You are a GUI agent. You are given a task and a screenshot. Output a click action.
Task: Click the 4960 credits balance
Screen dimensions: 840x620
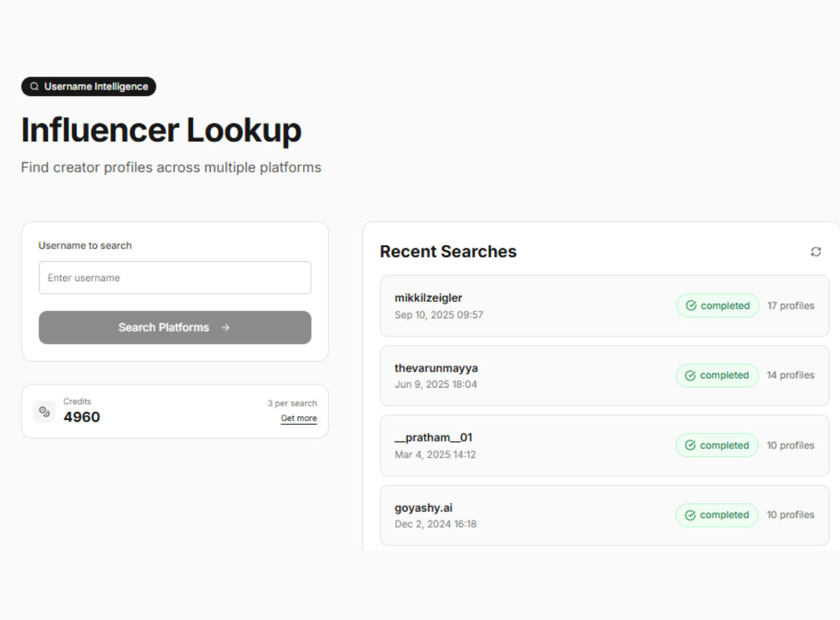tap(81, 417)
